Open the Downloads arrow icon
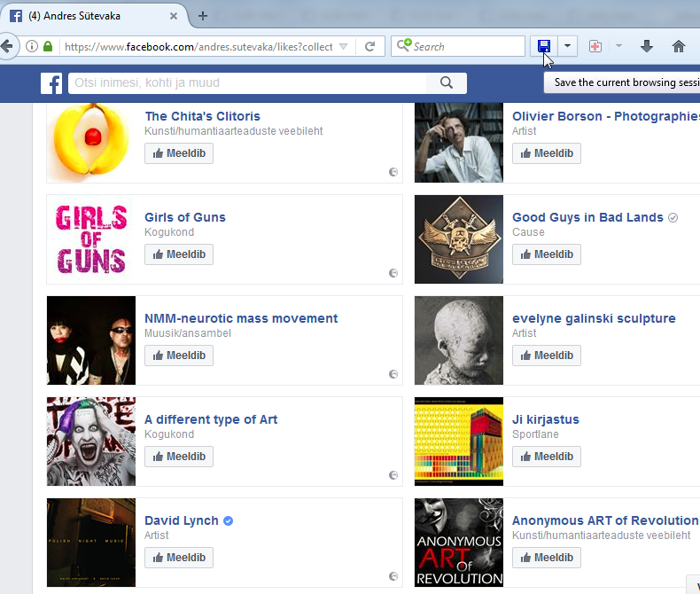 647,46
